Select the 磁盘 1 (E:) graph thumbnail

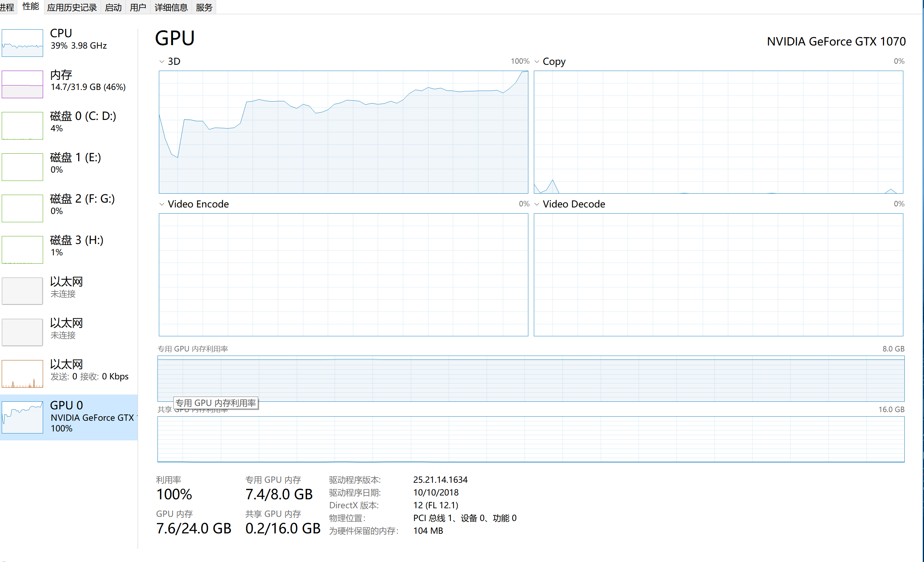point(22,167)
